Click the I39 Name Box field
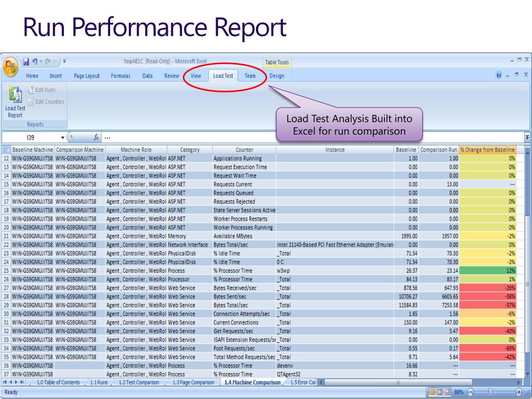 (x=31, y=137)
